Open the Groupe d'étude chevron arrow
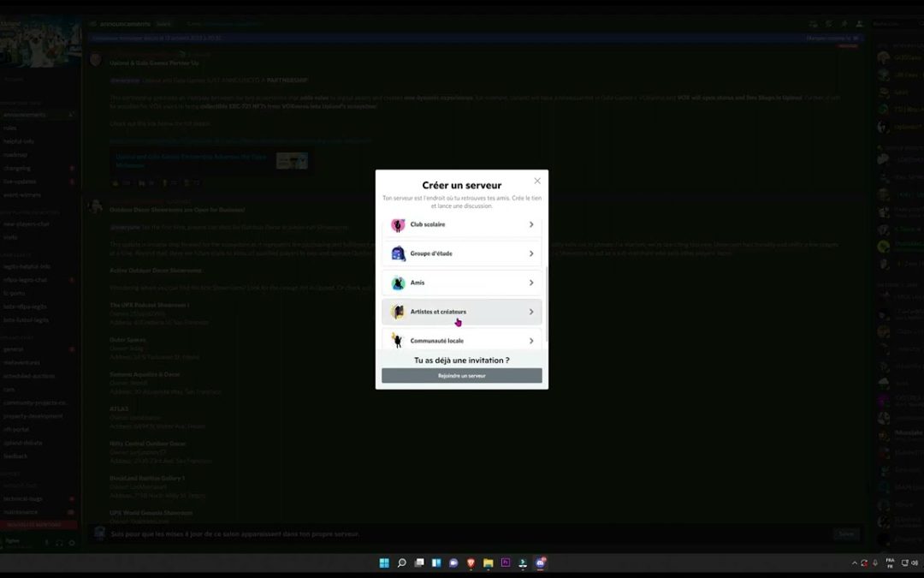 (x=531, y=253)
